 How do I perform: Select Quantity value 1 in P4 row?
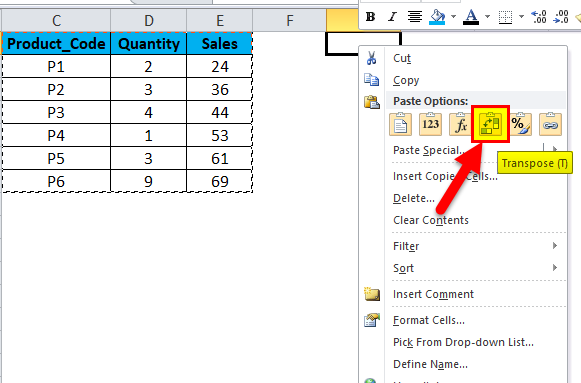(x=149, y=136)
